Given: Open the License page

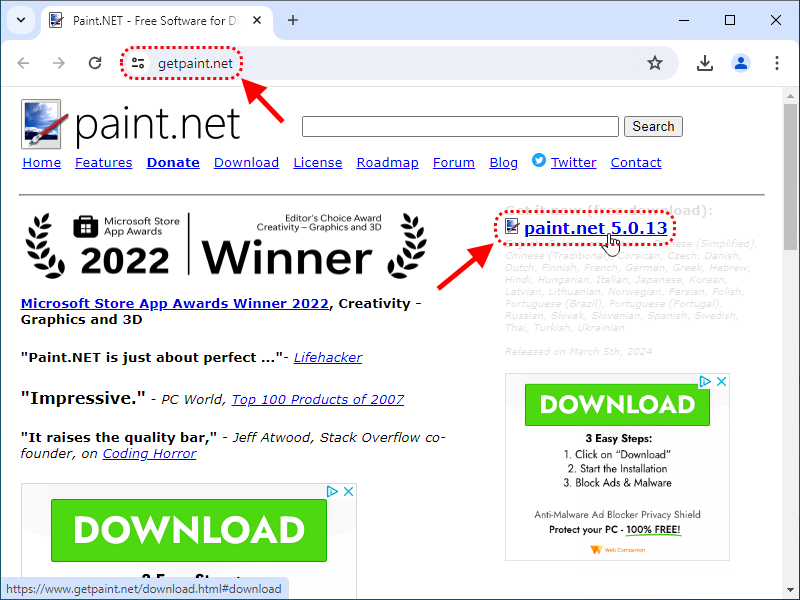Looking at the screenshot, I should pyautogui.click(x=318, y=163).
